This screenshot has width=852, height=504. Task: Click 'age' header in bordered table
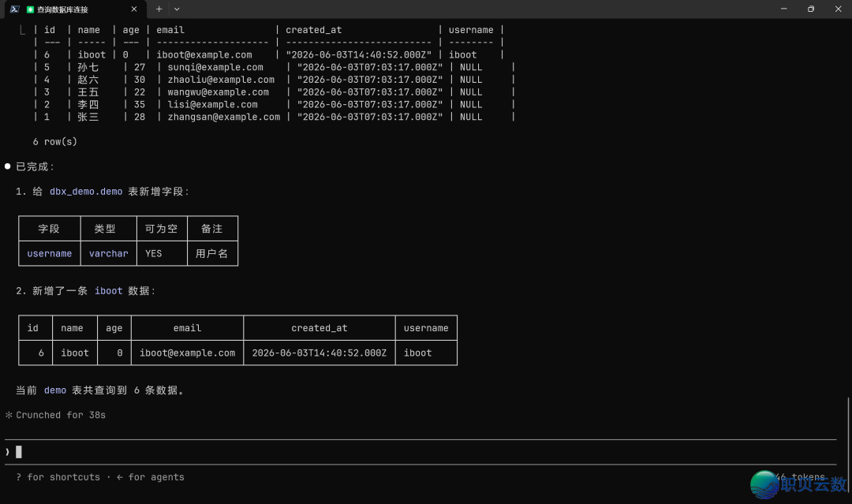[114, 328]
